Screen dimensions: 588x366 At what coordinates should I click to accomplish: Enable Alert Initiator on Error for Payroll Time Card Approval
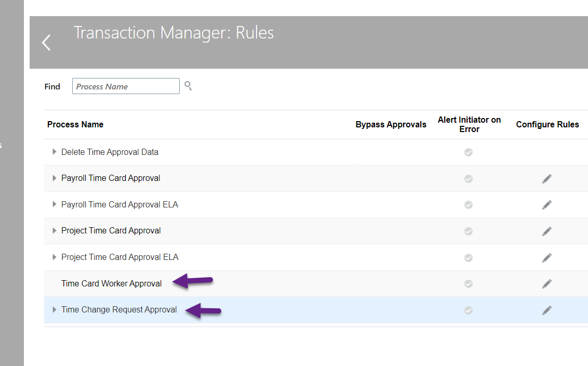pyautogui.click(x=468, y=178)
